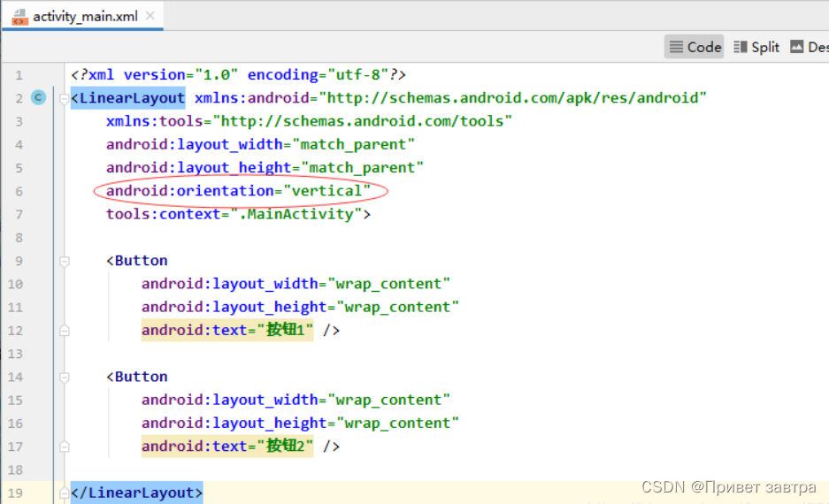Click line number 18 in the gutter
This screenshot has width=829, height=504.
pos(15,470)
